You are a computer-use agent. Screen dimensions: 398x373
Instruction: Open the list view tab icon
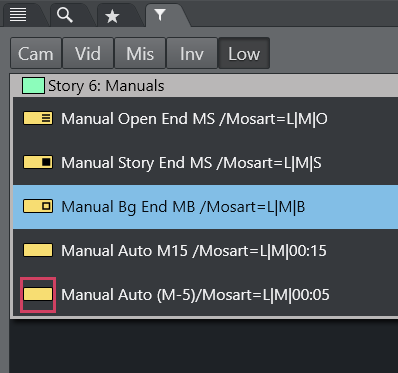18,15
